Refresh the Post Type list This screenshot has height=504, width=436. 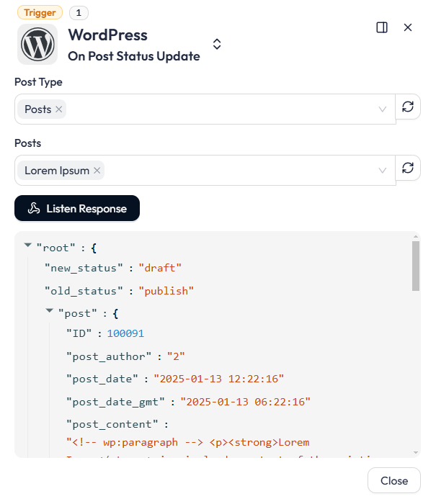[408, 107]
